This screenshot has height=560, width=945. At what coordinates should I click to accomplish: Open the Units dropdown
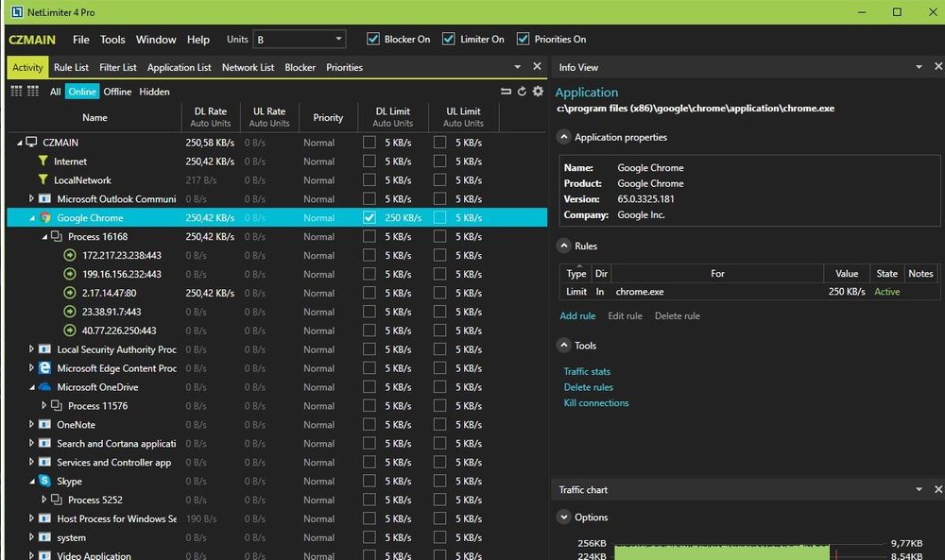click(x=300, y=39)
